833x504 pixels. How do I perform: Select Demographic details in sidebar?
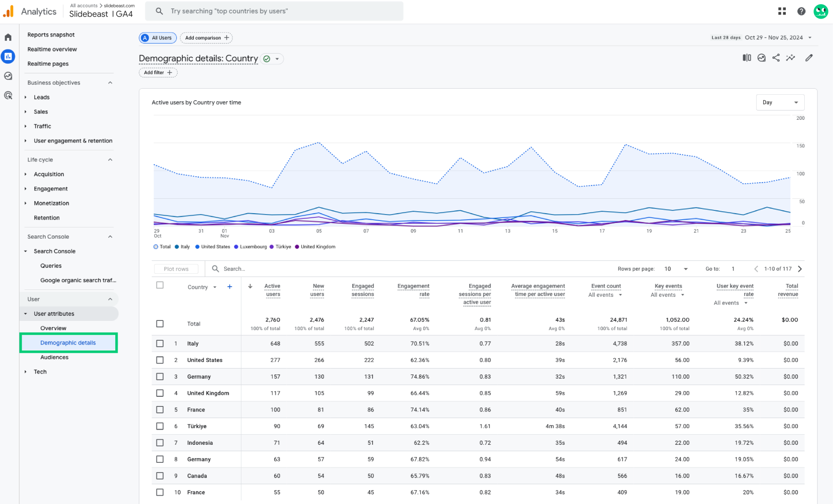click(x=68, y=343)
